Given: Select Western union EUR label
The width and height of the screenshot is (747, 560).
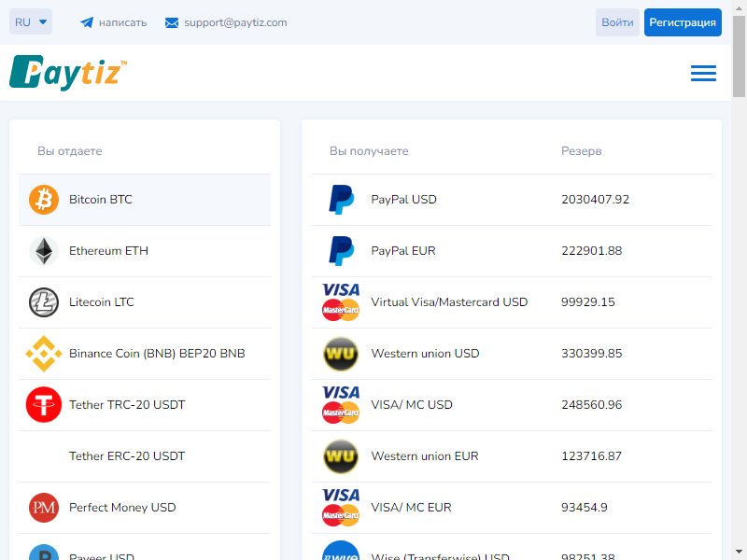Looking at the screenshot, I should coord(425,456).
